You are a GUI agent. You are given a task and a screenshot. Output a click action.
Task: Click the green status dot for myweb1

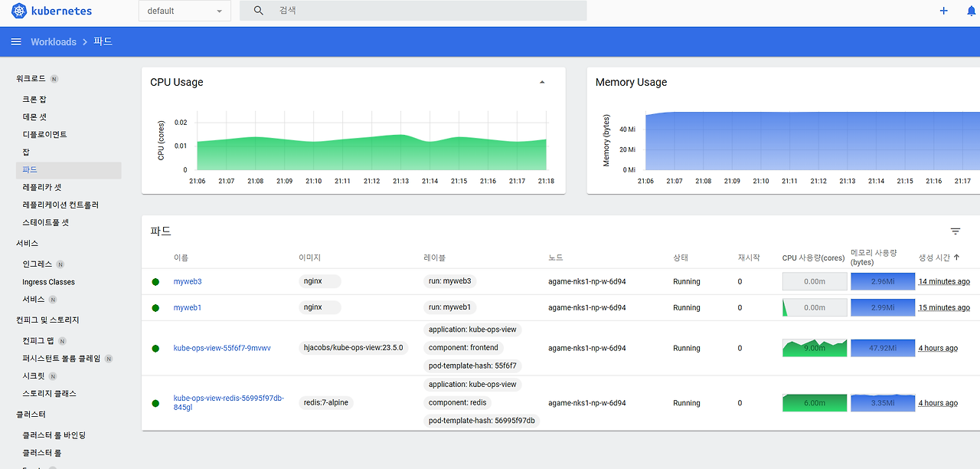coord(155,308)
